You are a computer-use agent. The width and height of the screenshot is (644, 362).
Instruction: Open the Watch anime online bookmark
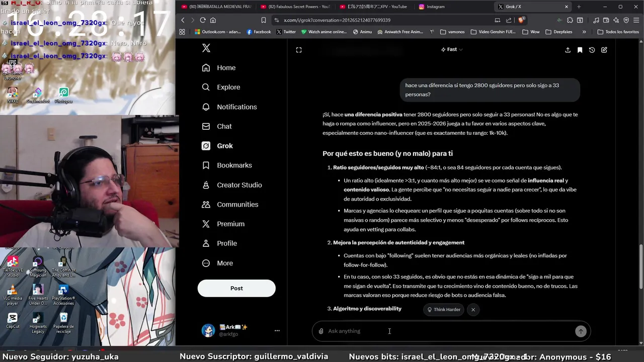pyautogui.click(x=324, y=32)
